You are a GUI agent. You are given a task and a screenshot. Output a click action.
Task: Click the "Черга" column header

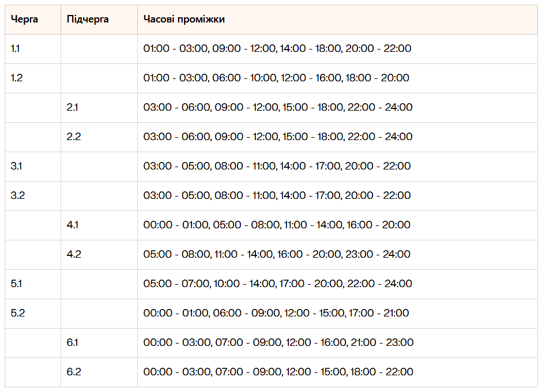tap(25, 20)
